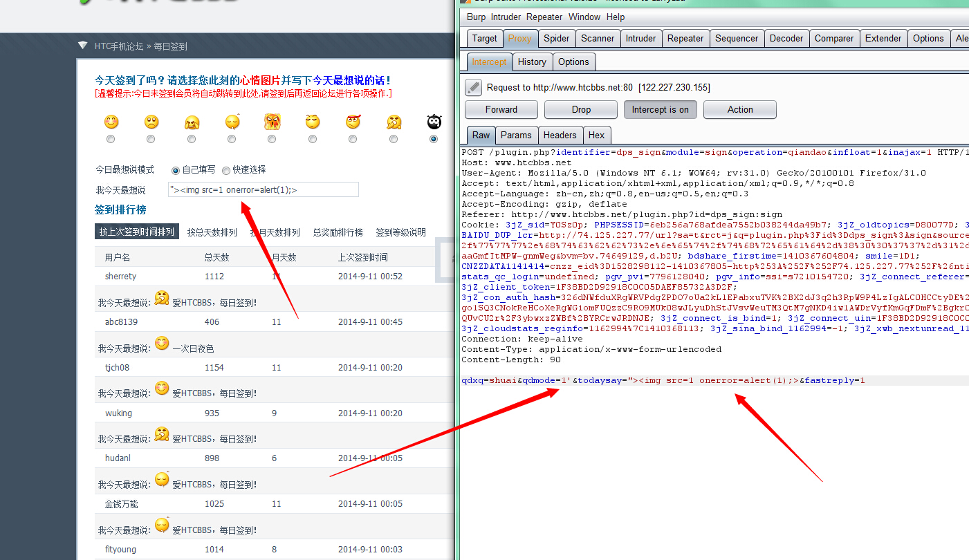Select the History sub-tab
The width and height of the screenshot is (969, 560).
coord(532,62)
